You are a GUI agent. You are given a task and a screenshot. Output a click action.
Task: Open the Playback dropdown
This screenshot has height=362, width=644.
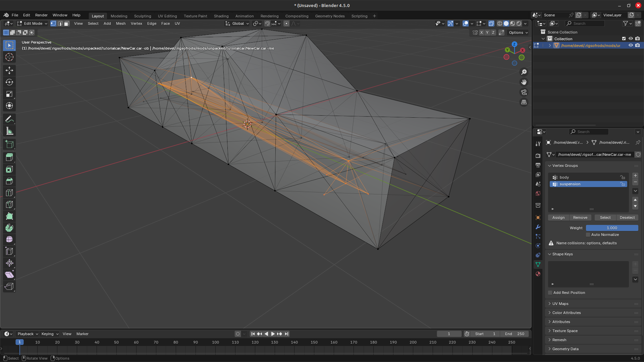click(x=28, y=334)
